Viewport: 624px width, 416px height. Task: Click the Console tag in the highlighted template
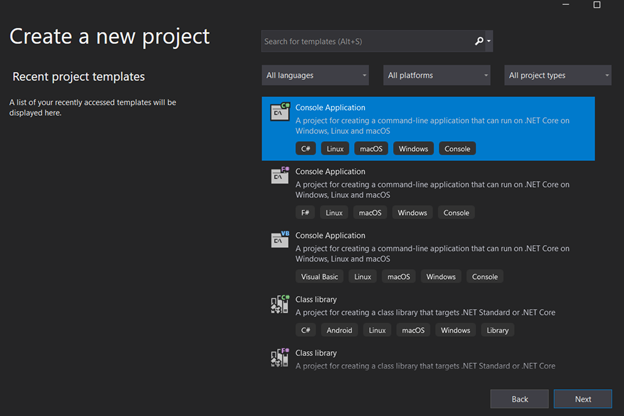point(457,148)
